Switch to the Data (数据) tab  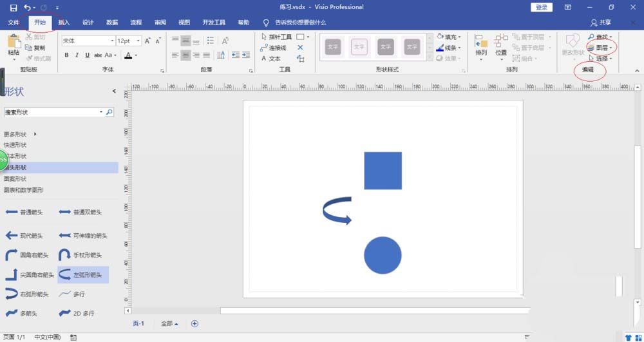tap(112, 23)
